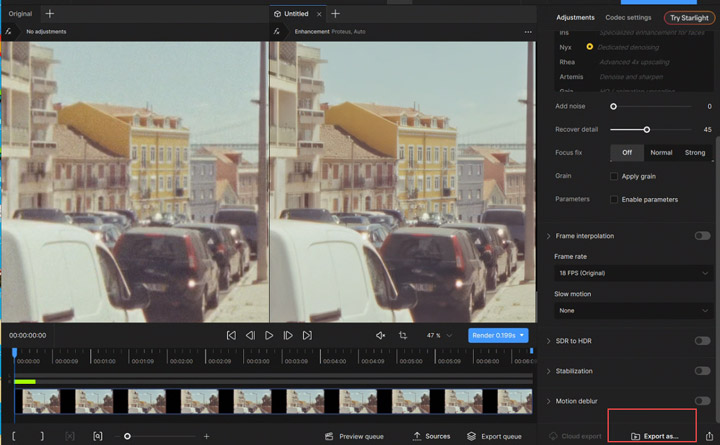This screenshot has height=445, width=720.
Task: Set trim start with the left bracket icon
Action: click(x=14, y=436)
